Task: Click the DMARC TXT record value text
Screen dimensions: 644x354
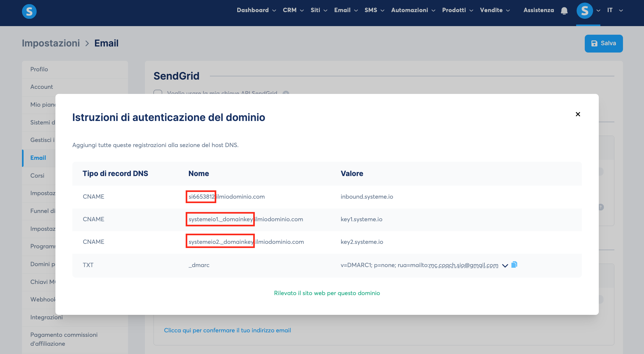Action: [x=419, y=265]
